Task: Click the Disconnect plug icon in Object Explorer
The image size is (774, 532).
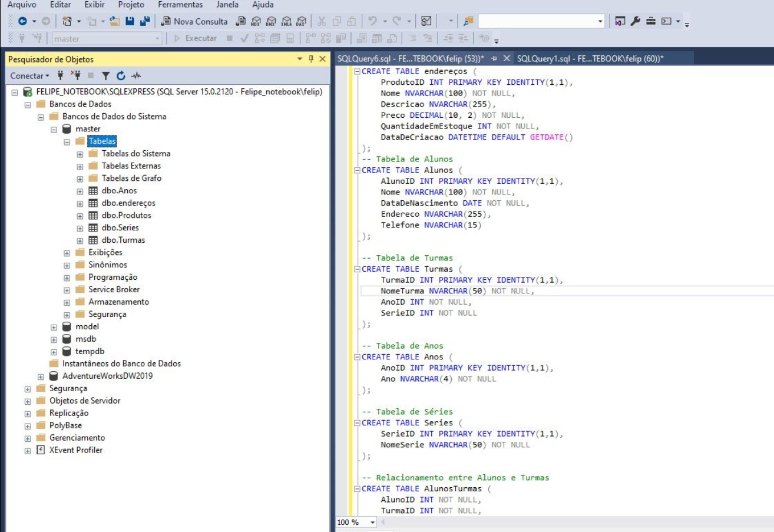Action: click(x=75, y=76)
